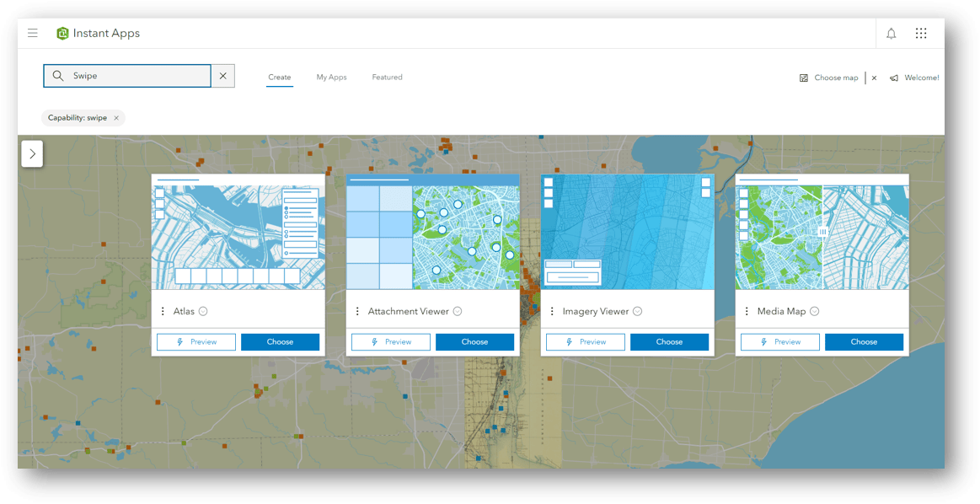This screenshot has height=504, width=980.
Task: Remove the Capability: swipe filter chip
Action: point(116,117)
